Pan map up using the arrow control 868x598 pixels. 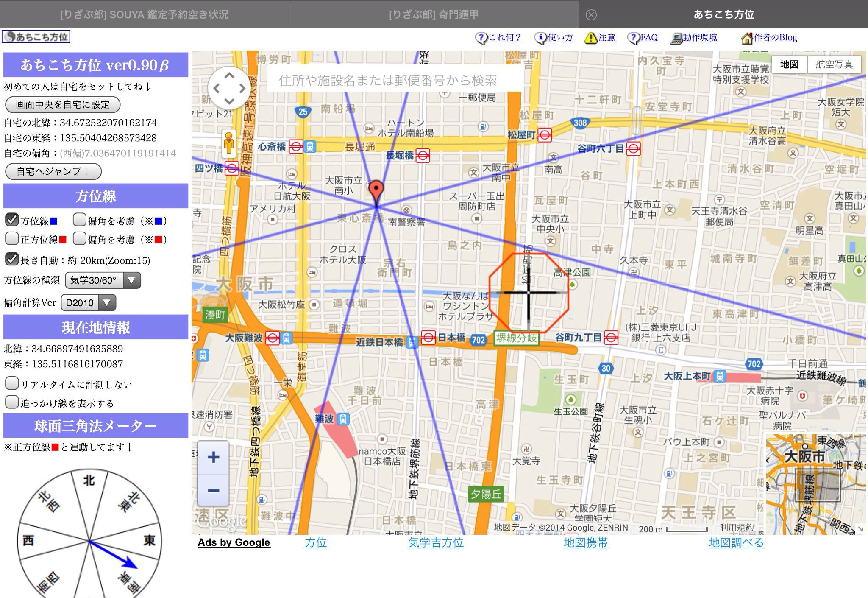[x=229, y=75]
